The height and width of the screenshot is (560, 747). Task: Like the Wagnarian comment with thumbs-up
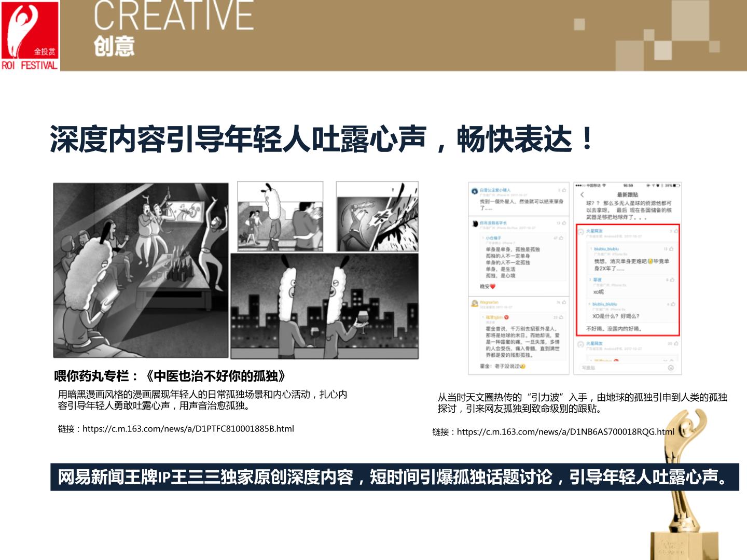click(x=564, y=302)
